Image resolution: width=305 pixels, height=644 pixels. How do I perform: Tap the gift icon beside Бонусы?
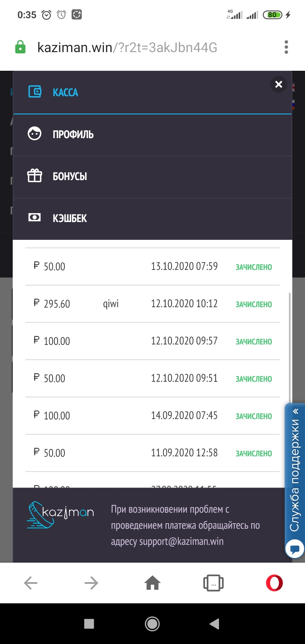(x=35, y=176)
